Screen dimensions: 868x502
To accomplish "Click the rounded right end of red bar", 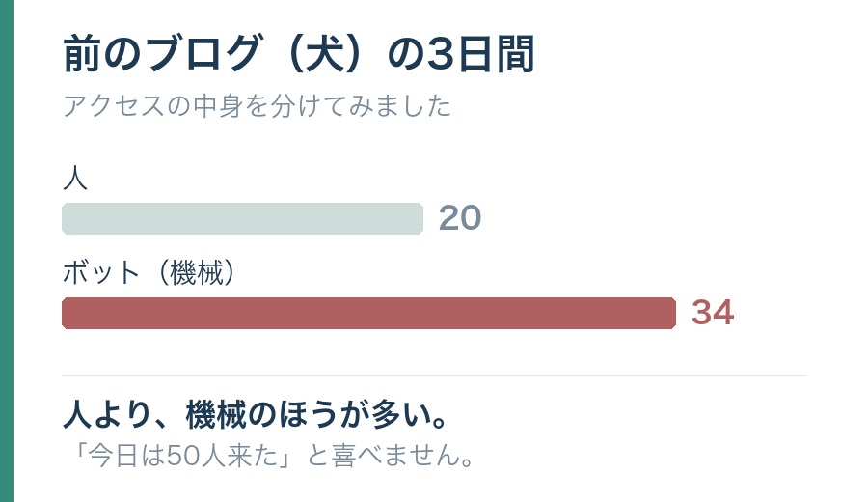I will point(671,313).
